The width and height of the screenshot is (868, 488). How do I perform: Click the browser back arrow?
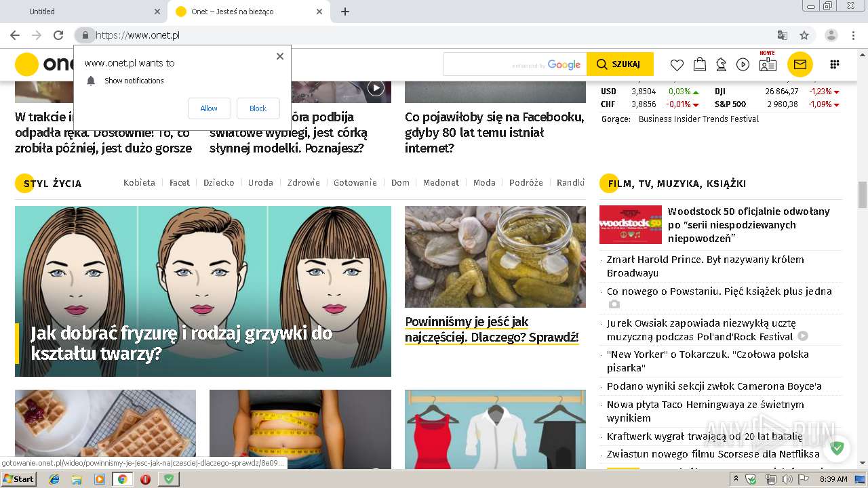coord(15,35)
